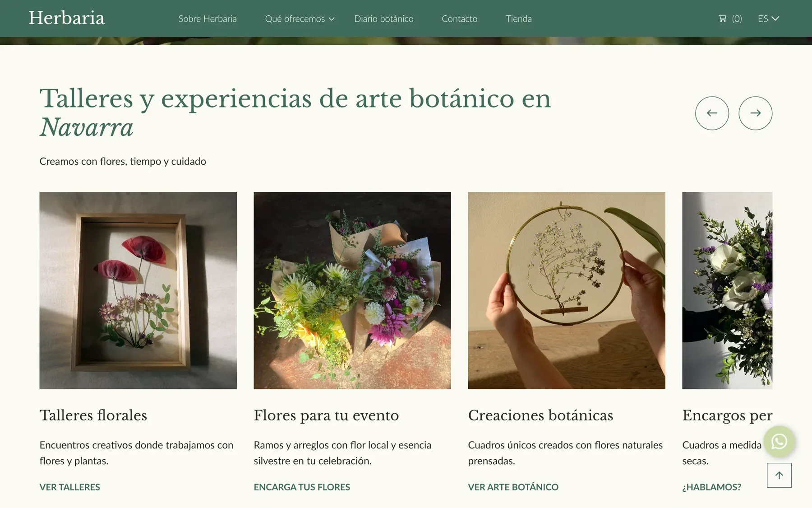The image size is (812, 508).
Task: Click the back-to-top arrow button
Action: coord(779,475)
